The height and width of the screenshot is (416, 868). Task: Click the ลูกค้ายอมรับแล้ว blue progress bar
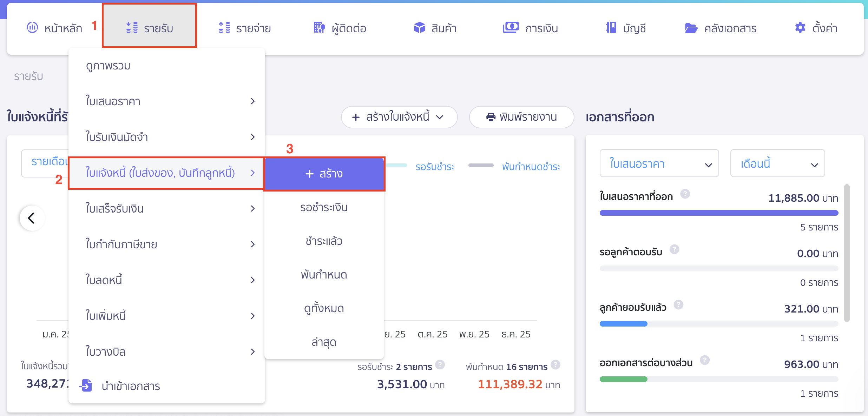623,324
